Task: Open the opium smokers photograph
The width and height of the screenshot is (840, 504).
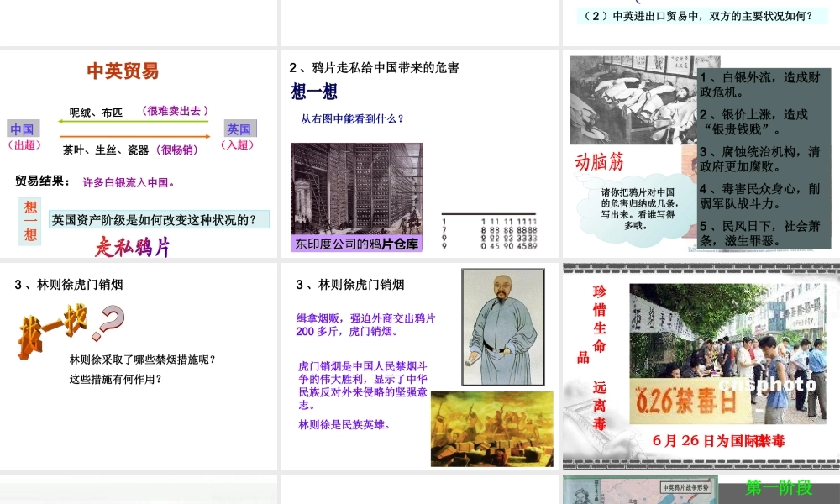Action: click(x=633, y=100)
